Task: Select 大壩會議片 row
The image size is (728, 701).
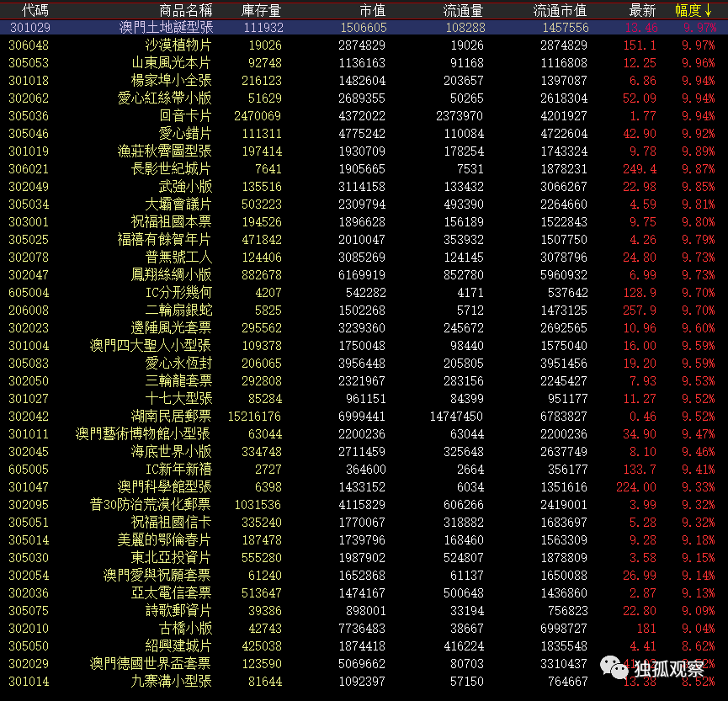Action: point(364,204)
